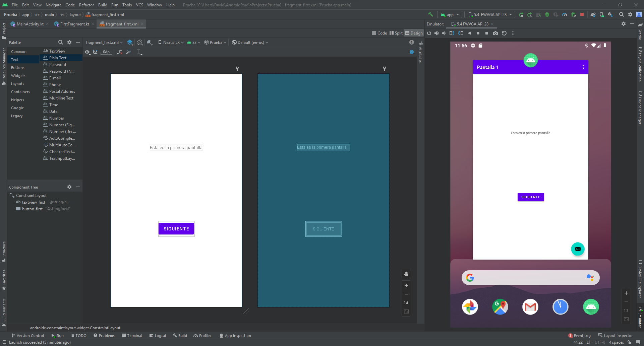
Task: Open the Prueba theme dropdown
Action: 215,42
